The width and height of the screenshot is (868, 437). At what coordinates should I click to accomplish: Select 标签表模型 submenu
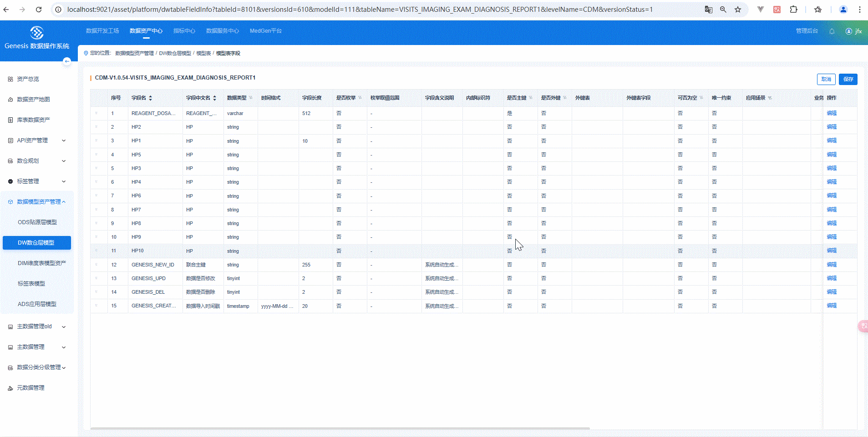point(31,284)
